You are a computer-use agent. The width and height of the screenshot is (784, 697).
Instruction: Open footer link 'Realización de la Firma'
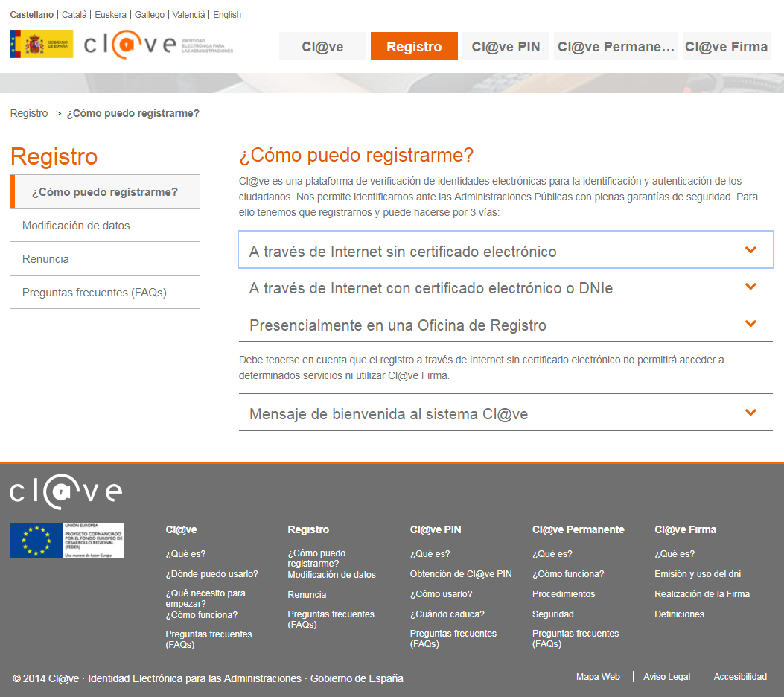[702, 594]
